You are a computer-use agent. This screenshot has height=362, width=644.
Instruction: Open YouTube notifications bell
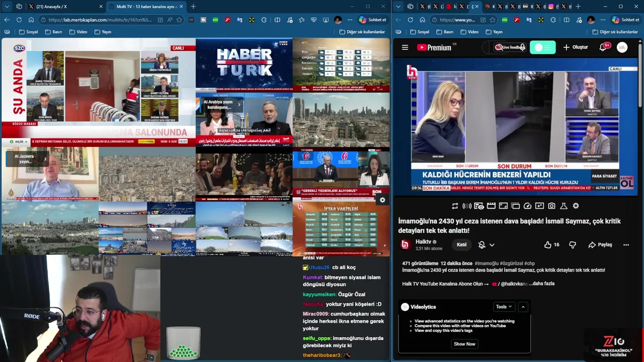[x=603, y=47]
